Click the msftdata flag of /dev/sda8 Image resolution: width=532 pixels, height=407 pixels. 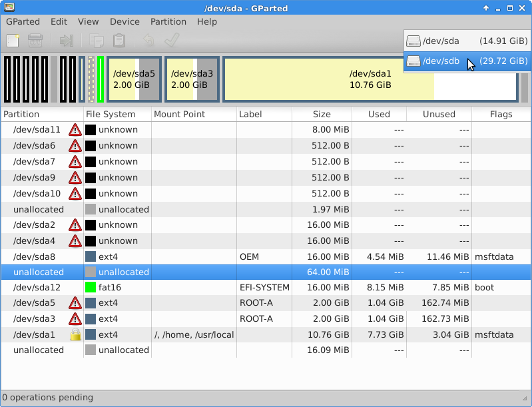(494, 256)
